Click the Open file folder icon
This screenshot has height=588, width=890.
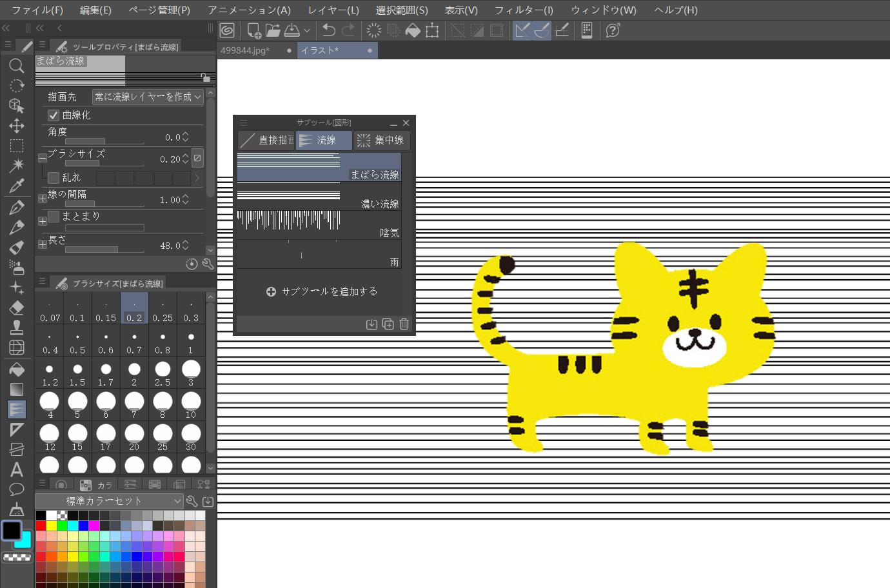click(273, 30)
